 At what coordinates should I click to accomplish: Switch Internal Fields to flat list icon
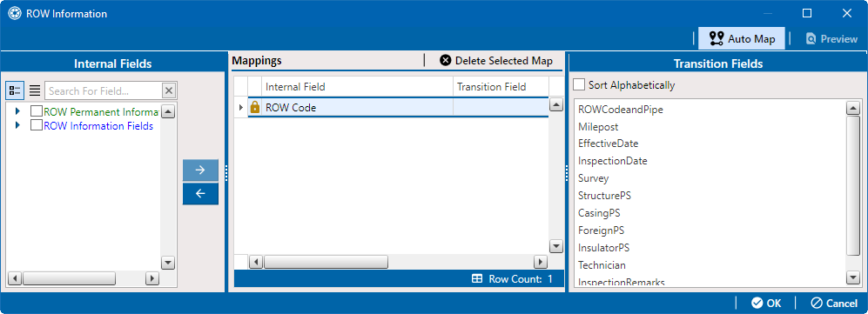pyautogui.click(x=34, y=90)
